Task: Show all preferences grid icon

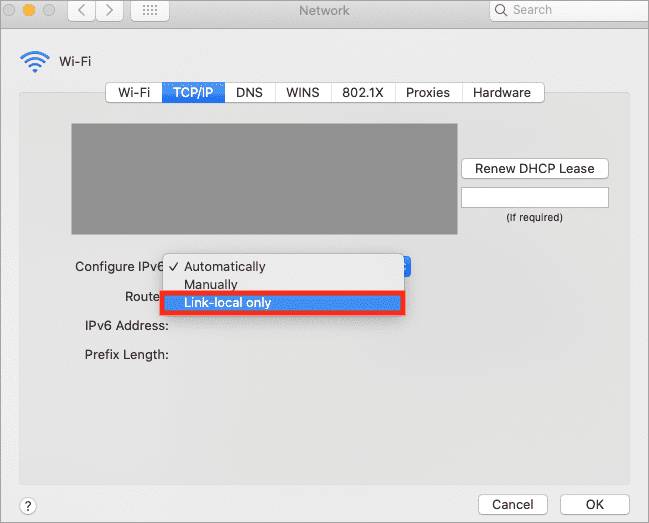Action: 150,10
